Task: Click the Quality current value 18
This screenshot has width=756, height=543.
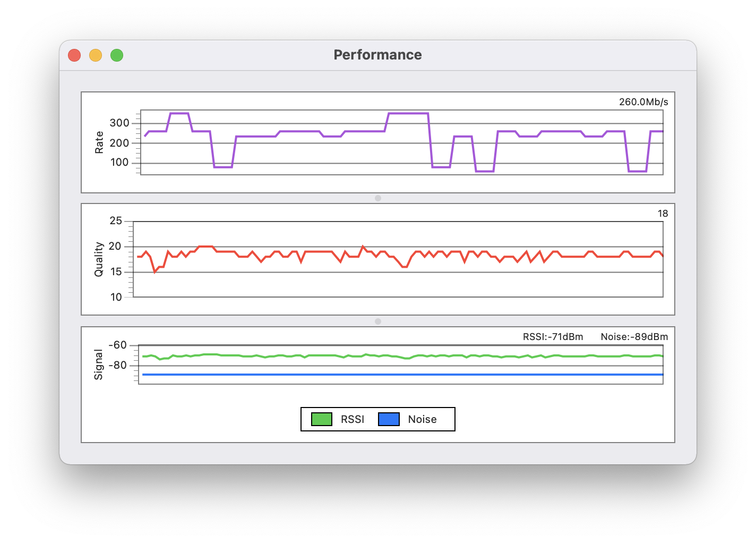Action: [663, 214]
